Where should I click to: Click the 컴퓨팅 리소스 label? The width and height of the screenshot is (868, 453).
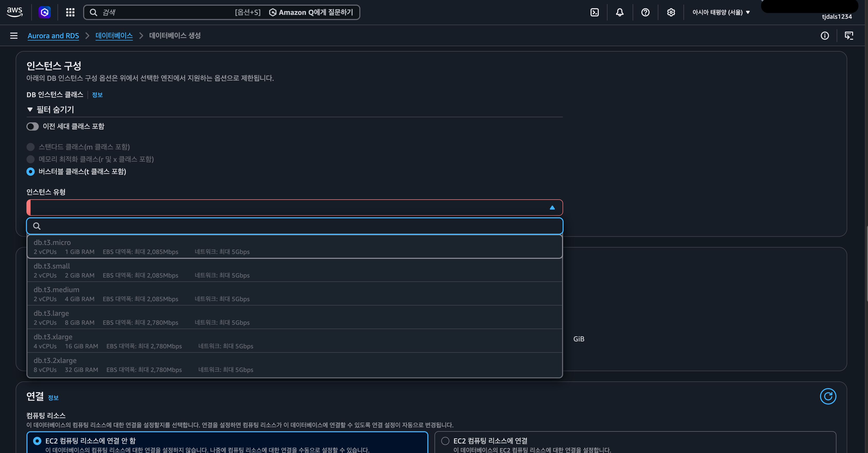click(x=46, y=415)
